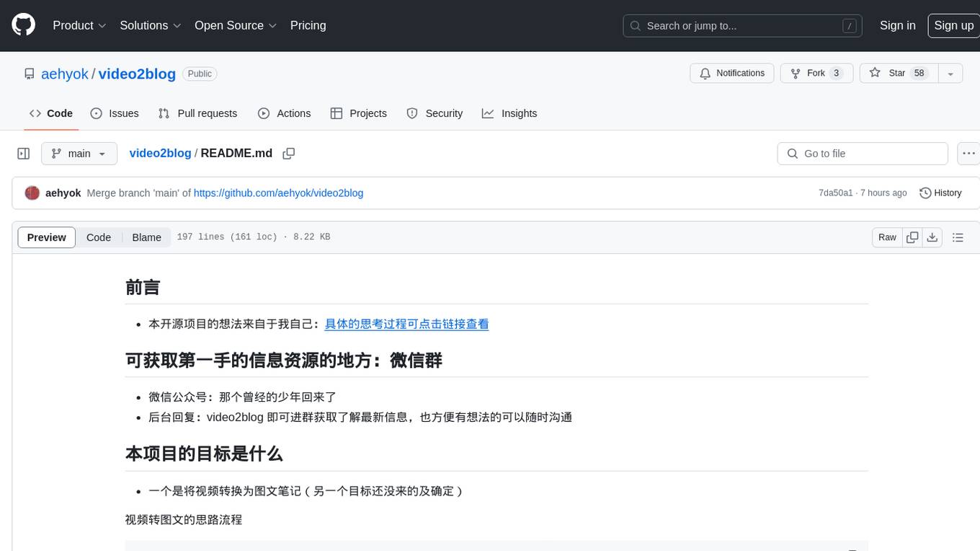980x551 pixels.
Task: Click video2blog breadcrumb link
Action: 160,154
